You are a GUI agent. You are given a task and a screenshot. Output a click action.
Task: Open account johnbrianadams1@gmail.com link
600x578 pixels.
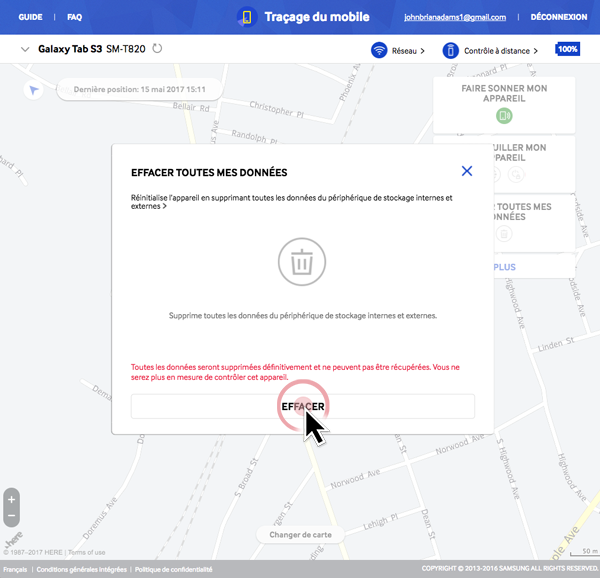tap(455, 17)
